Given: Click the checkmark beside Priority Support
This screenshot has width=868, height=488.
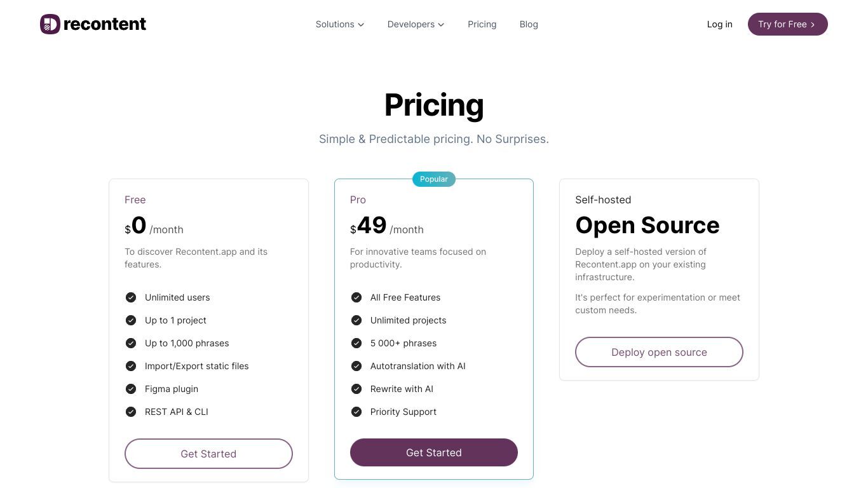Looking at the screenshot, I should [356, 412].
